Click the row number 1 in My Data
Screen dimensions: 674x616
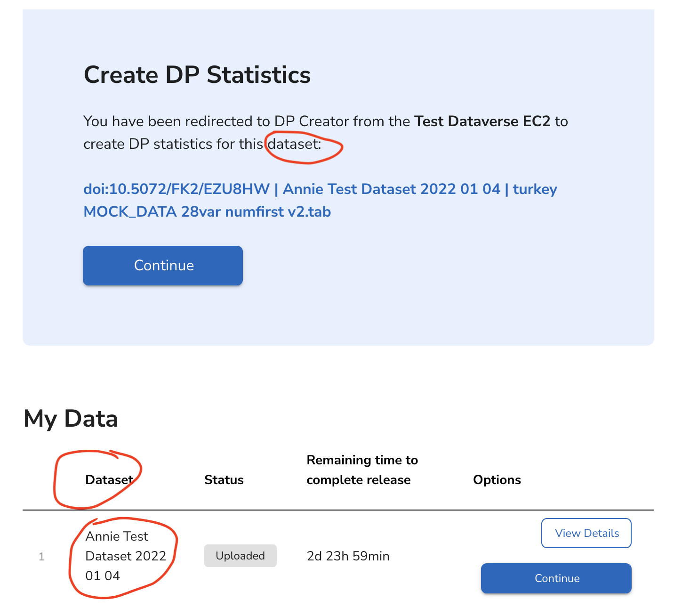41,556
